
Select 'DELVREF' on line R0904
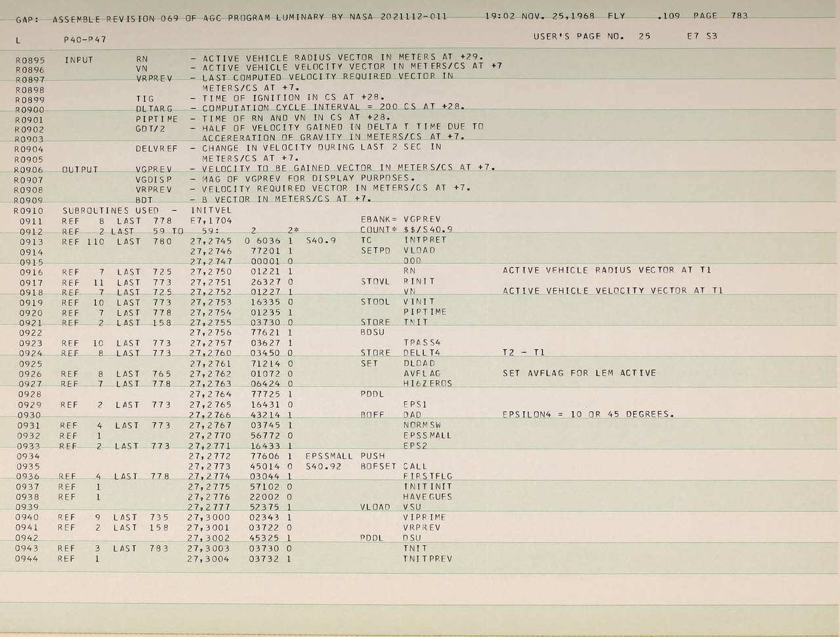156,149
